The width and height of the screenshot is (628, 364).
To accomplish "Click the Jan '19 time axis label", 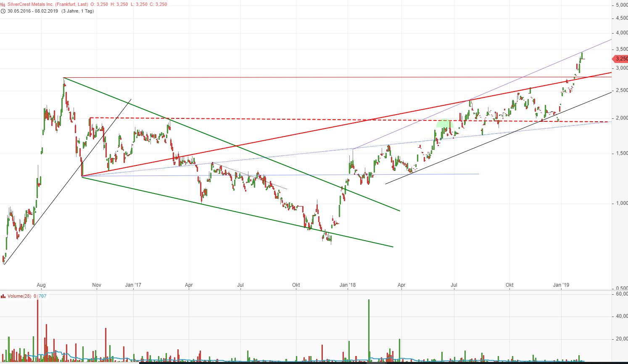I will point(561,285).
